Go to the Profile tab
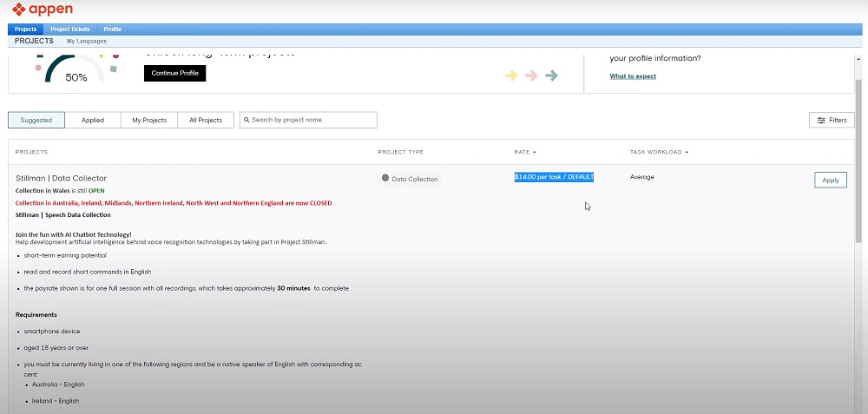This screenshot has width=868, height=414. click(x=113, y=29)
